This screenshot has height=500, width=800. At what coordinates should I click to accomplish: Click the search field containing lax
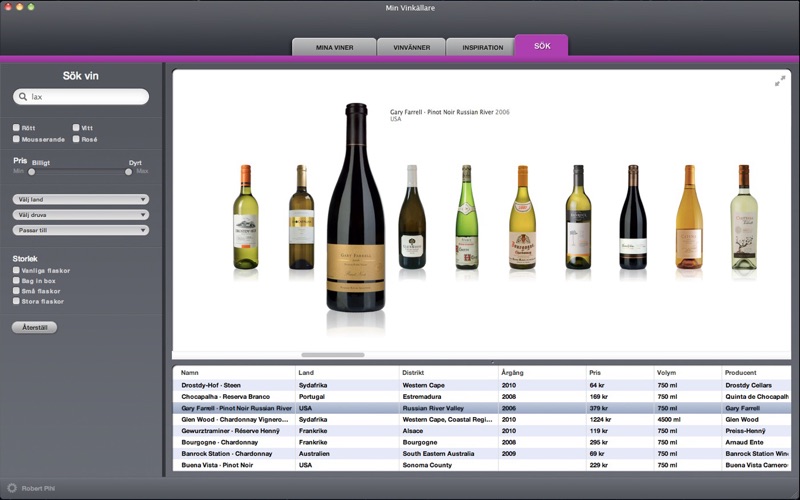[85, 97]
